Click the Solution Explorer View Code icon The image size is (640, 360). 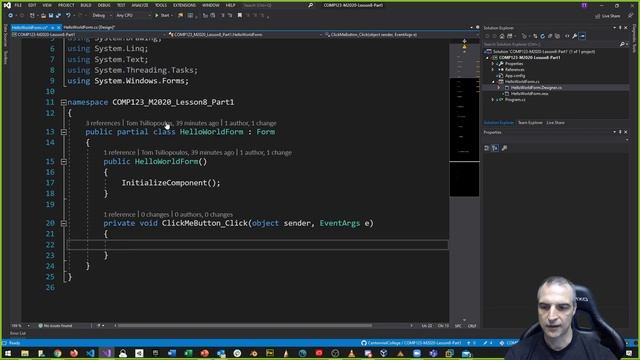[567, 36]
